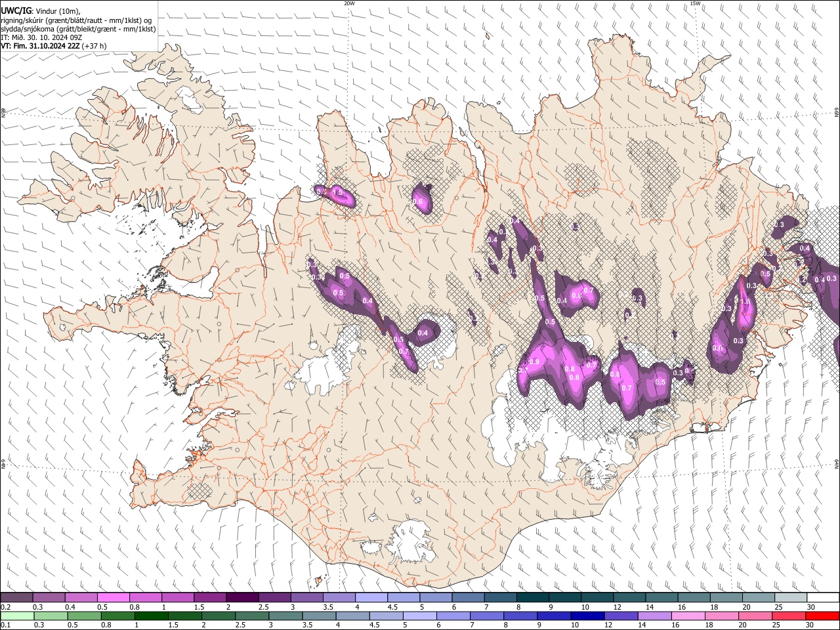This screenshot has height=630, width=840.
Task: Pick the 1.5 purple swatch in the upper legend
Action: click(210, 597)
